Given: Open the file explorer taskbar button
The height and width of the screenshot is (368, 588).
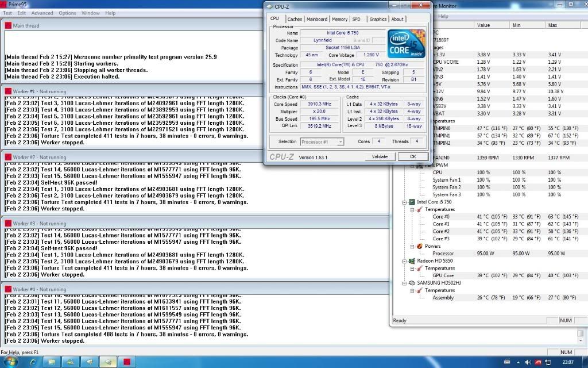Looking at the screenshot, I should point(52,362).
